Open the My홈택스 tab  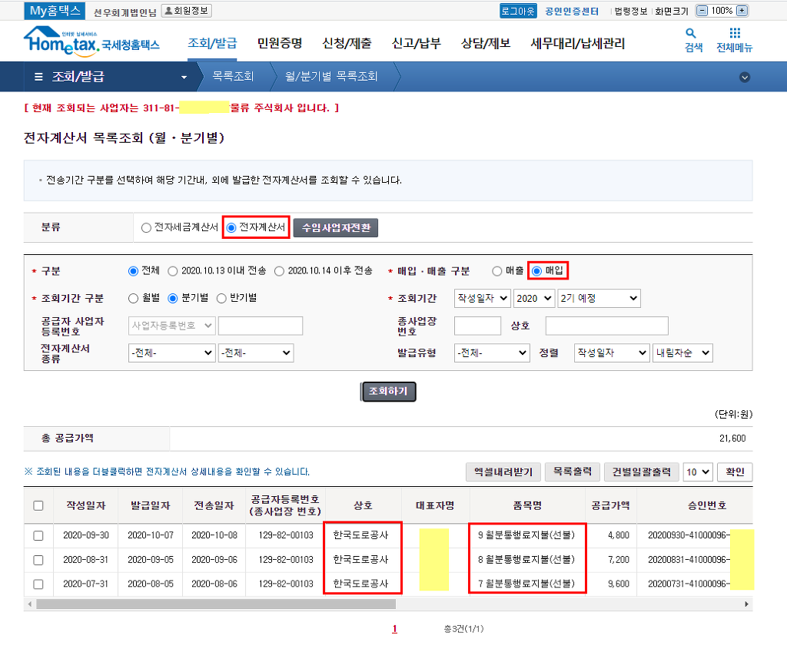pos(55,11)
